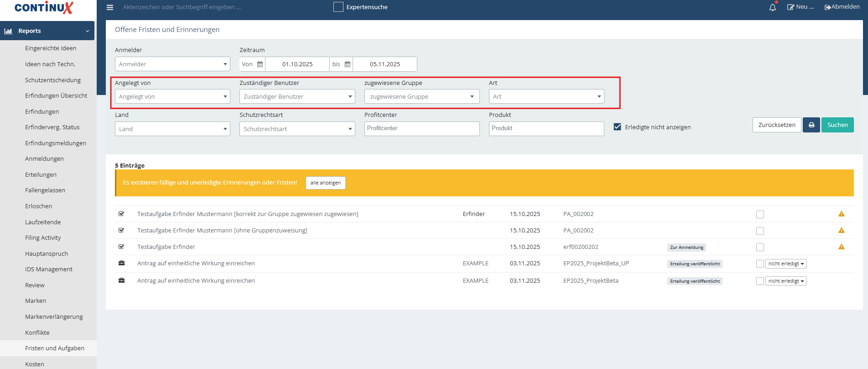Uncheck Erledigte nicht anzeigen
Viewport: 868px width, 369px height.
[617, 127]
